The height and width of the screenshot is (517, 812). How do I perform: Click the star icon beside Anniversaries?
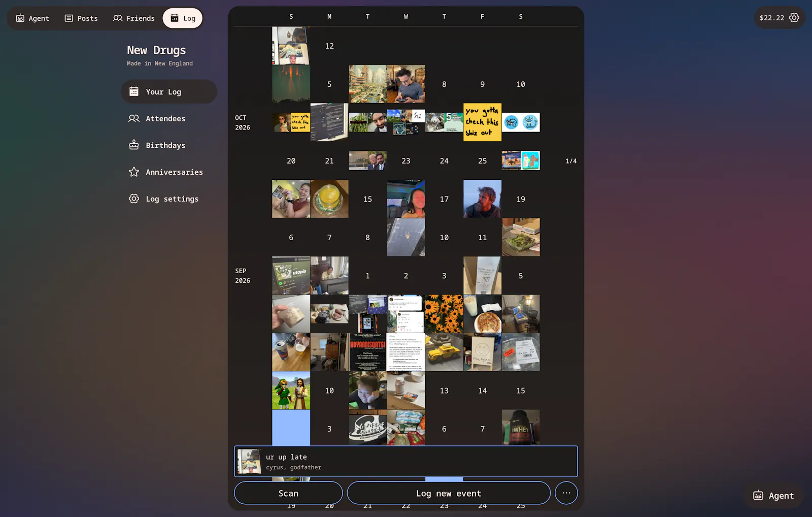pos(134,172)
